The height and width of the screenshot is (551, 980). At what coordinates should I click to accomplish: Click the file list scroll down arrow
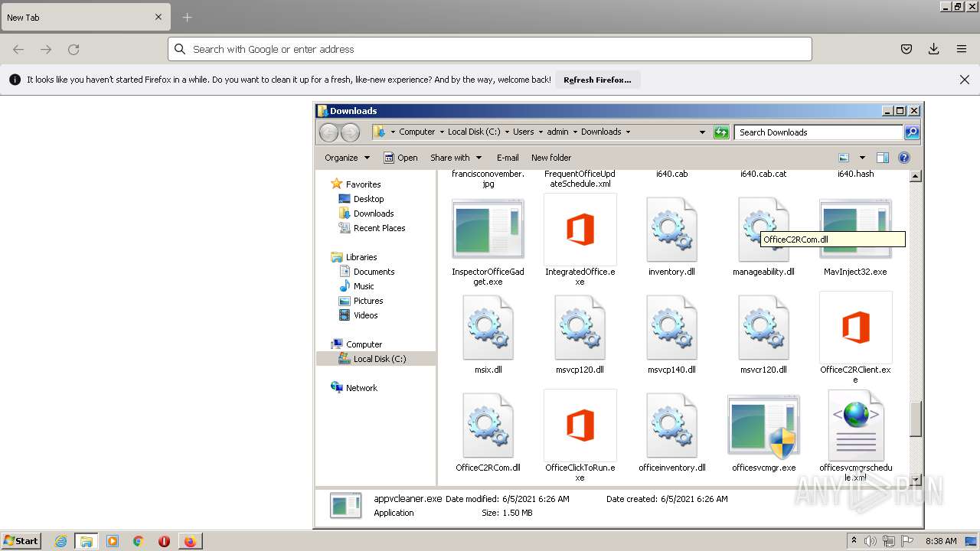(x=915, y=480)
